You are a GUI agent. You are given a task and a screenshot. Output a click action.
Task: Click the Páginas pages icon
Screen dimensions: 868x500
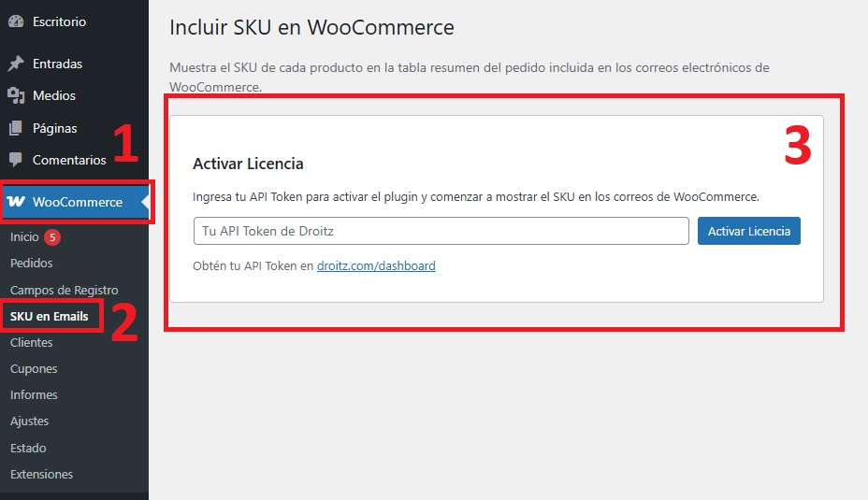click(x=16, y=128)
